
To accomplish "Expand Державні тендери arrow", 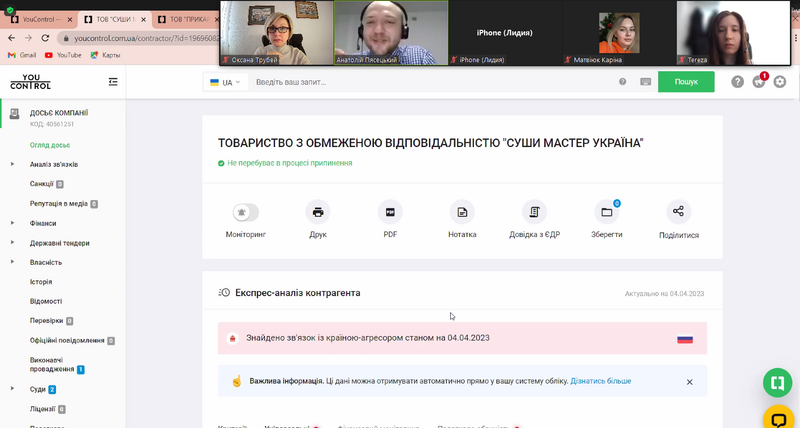I will pos(12,242).
